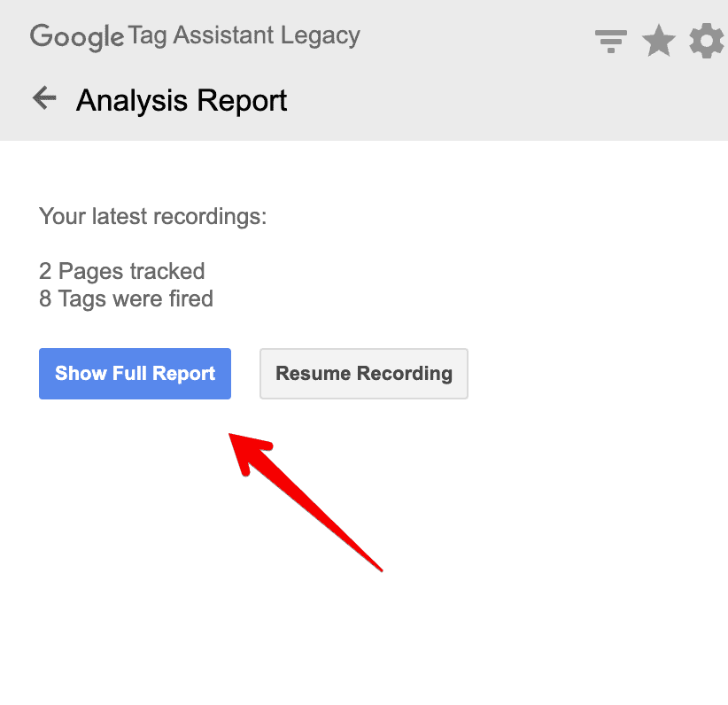The width and height of the screenshot is (728, 705).
Task: Click the blue Show Full Report button
Action: pyautogui.click(x=135, y=374)
